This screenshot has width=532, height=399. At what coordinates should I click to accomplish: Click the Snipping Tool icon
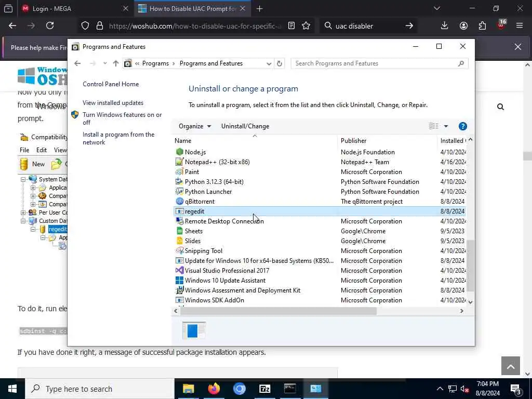[179, 251]
